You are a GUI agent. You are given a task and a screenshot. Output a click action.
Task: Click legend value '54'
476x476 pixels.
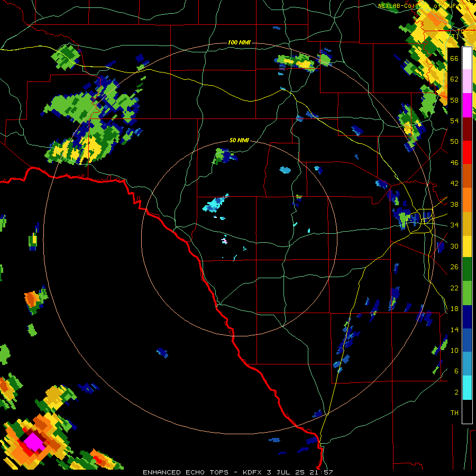coord(454,121)
